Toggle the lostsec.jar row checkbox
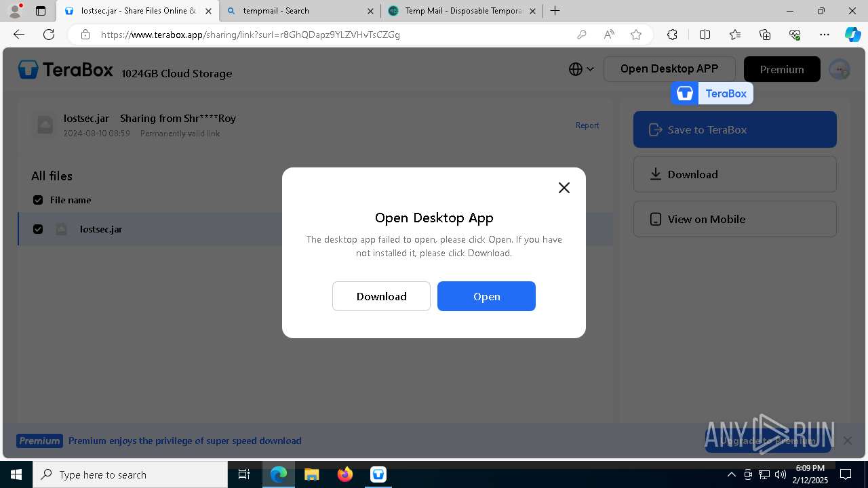 pyautogui.click(x=38, y=229)
